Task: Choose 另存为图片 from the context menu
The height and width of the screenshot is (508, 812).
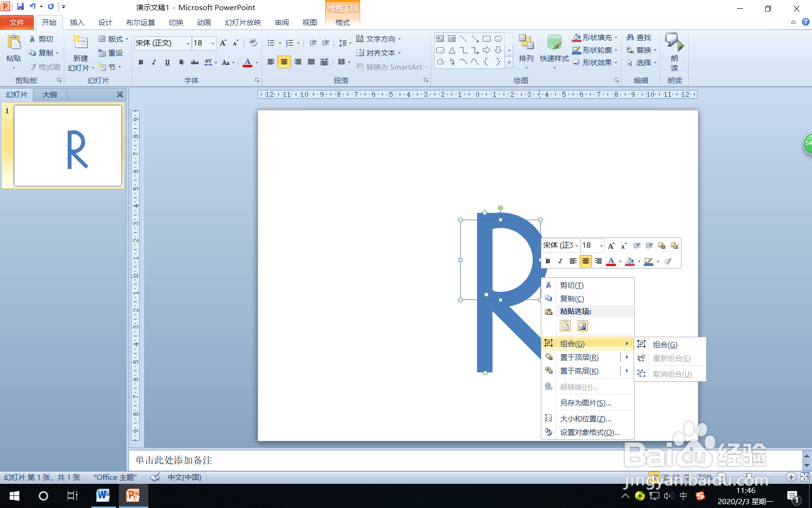Action: click(585, 402)
